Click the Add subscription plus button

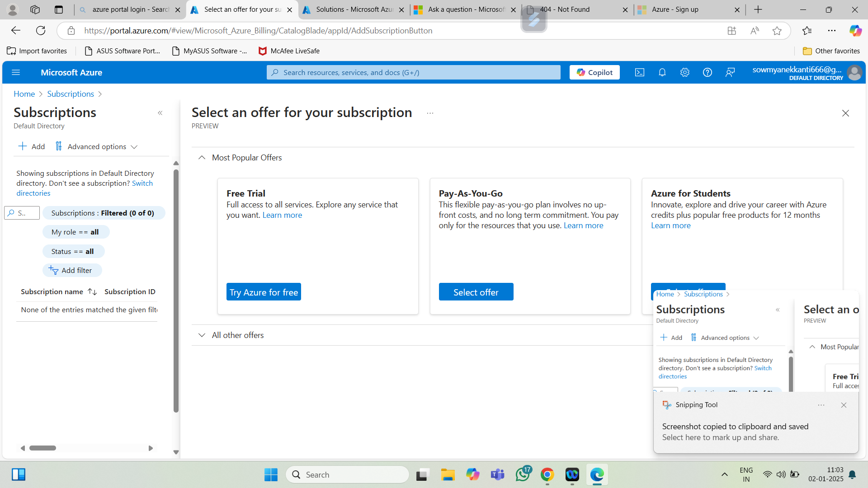(x=32, y=146)
